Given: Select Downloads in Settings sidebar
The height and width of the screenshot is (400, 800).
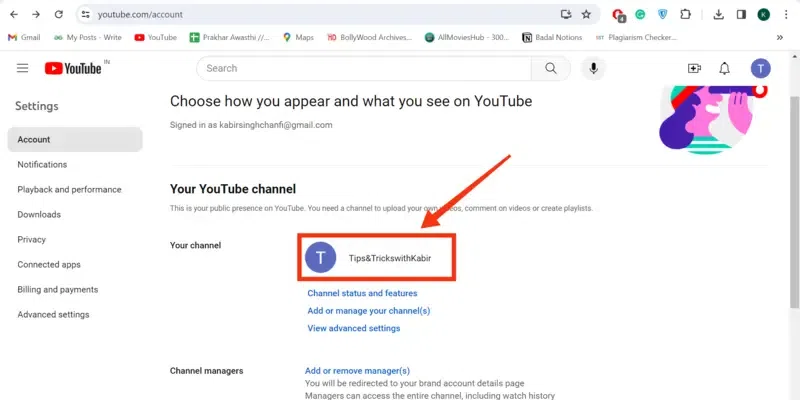Looking at the screenshot, I should [75, 214].
